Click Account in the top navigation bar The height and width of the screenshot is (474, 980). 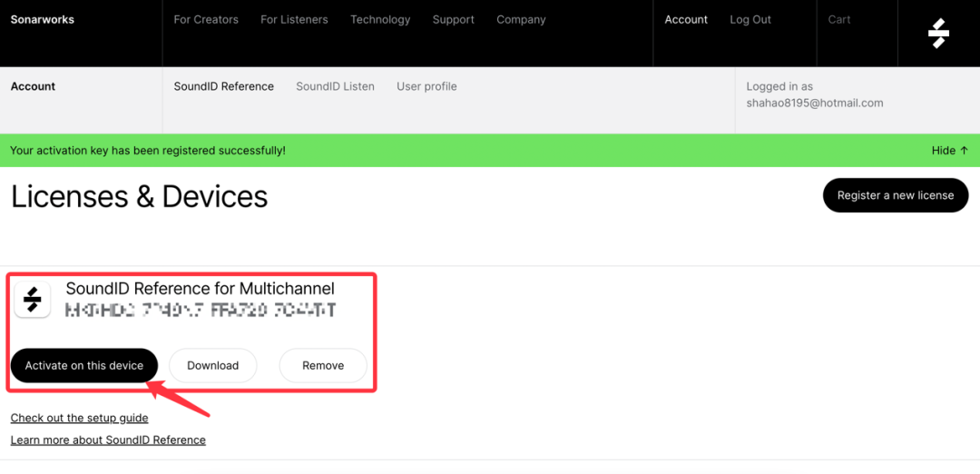[686, 20]
